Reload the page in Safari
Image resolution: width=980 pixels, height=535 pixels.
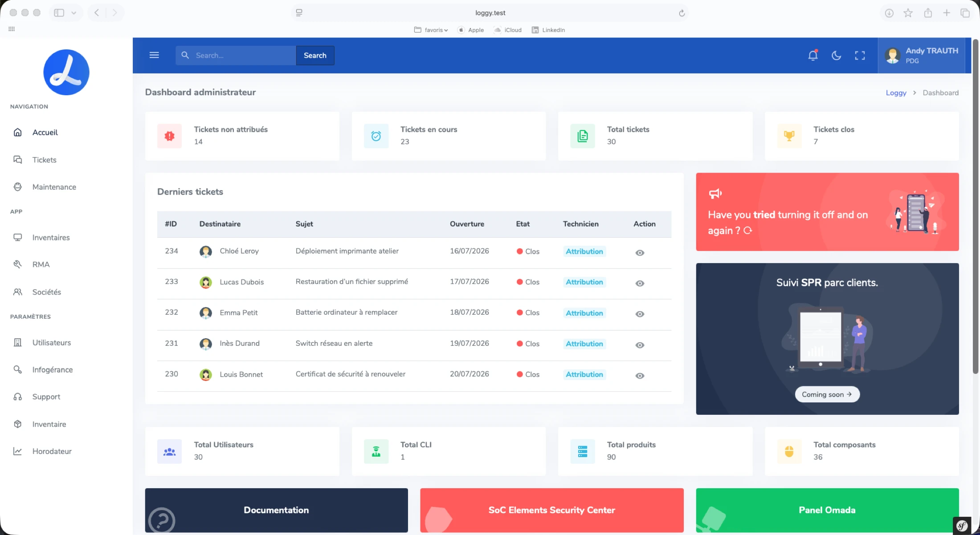coord(682,13)
